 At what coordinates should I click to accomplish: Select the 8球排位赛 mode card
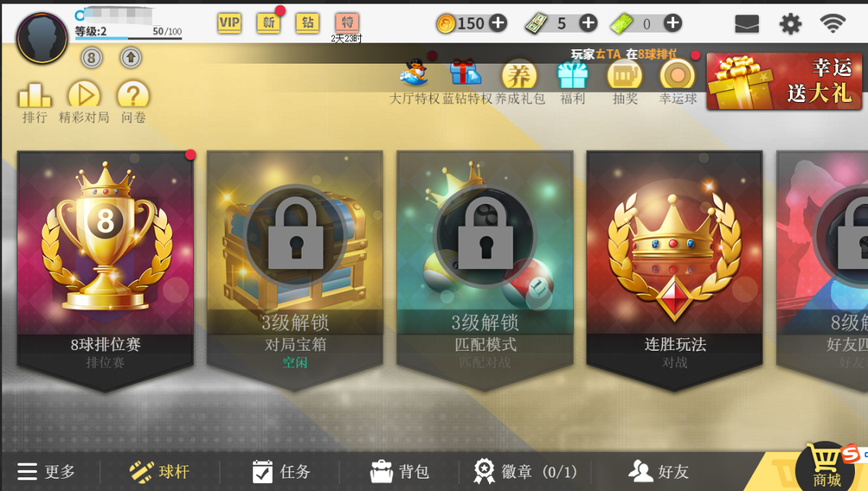tap(106, 270)
